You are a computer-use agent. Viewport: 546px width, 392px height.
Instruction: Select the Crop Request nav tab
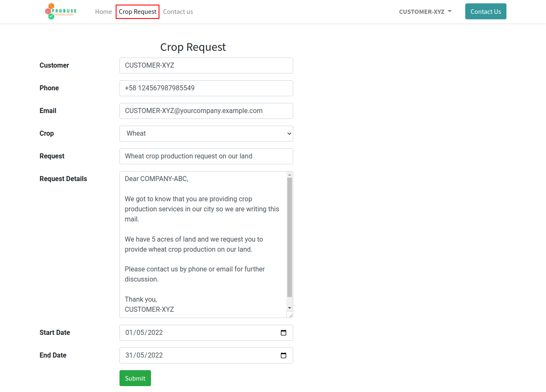[x=138, y=12]
